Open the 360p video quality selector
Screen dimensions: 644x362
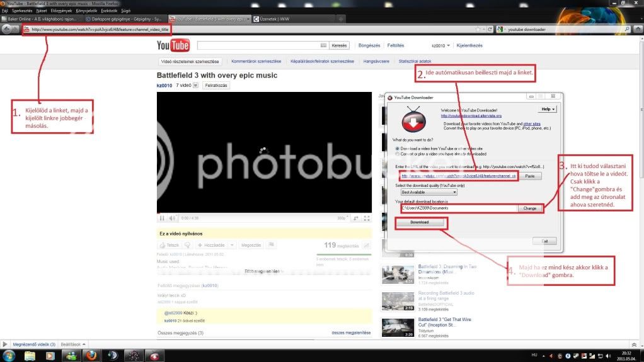pyautogui.click(x=342, y=218)
